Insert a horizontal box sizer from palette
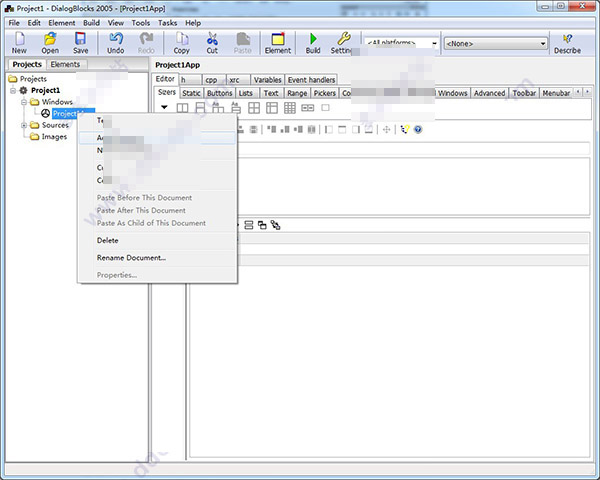This screenshot has width=600, height=480. click(x=182, y=108)
